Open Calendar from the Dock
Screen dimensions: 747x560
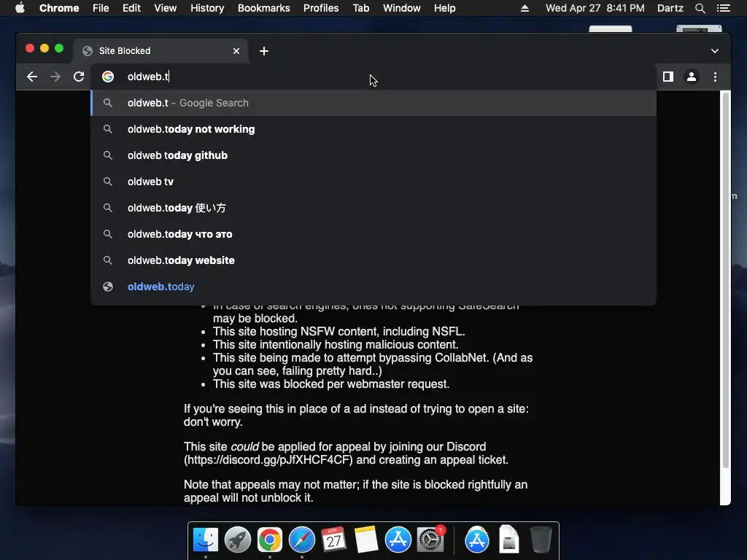(333, 540)
